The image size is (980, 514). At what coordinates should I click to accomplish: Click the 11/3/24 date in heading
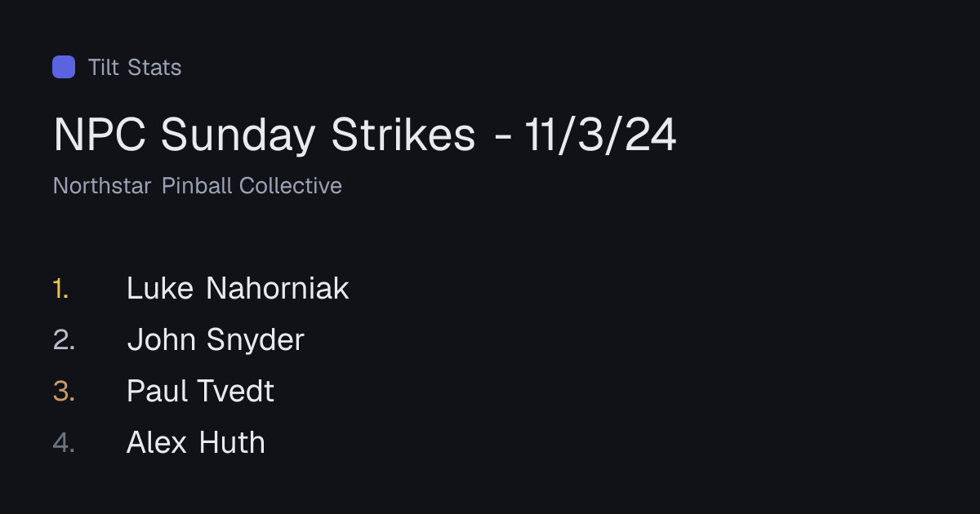pos(601,135)
